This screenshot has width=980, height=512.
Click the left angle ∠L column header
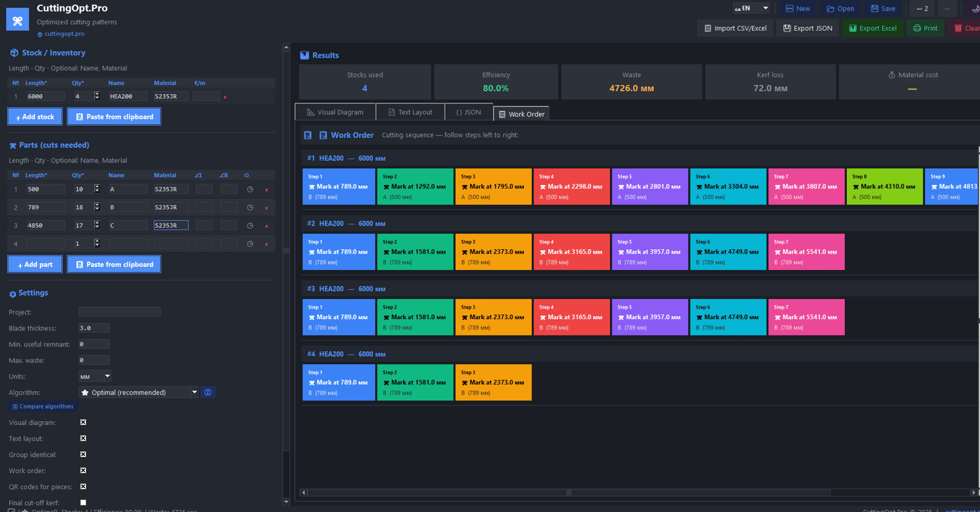point(199,175)
